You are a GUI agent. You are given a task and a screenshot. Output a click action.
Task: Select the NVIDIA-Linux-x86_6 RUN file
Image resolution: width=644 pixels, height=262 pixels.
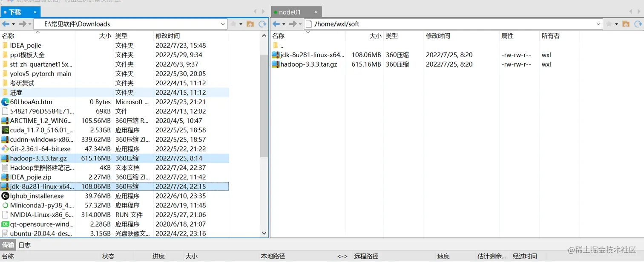pyautogui.click(x=41, y=215)
